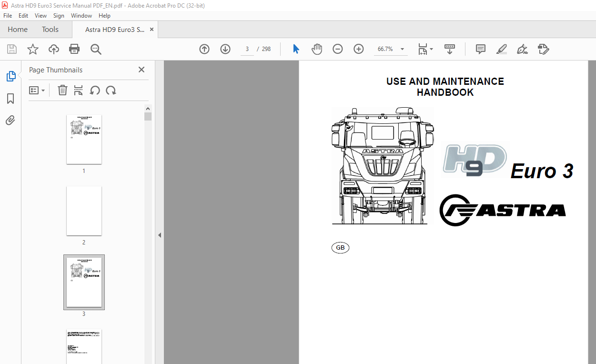This screenshot has height=364, width=596.
Task: Open the Attachments paperclip pane
Action: click(x=10, y=120)
